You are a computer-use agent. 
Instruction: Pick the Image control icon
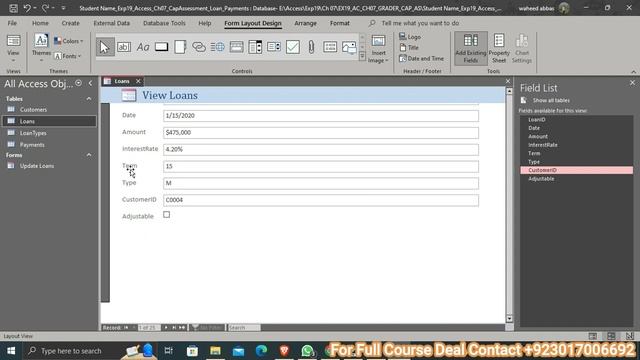tap(349, 47)
